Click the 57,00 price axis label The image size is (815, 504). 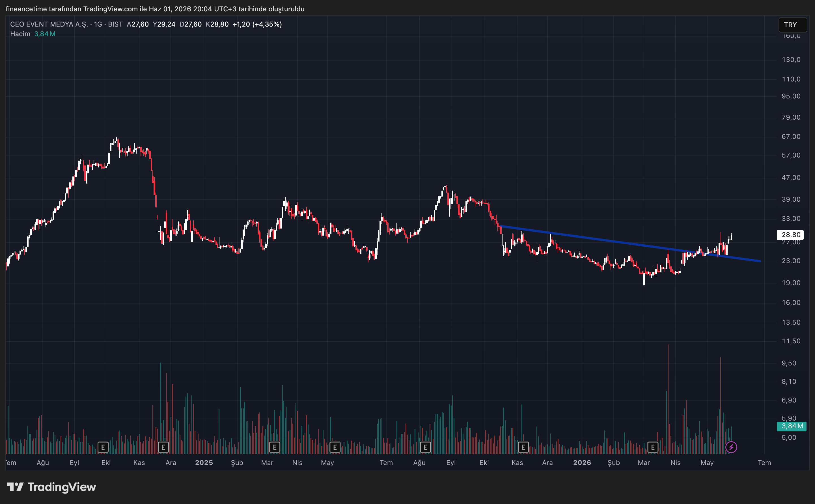(x=791, y=155)
